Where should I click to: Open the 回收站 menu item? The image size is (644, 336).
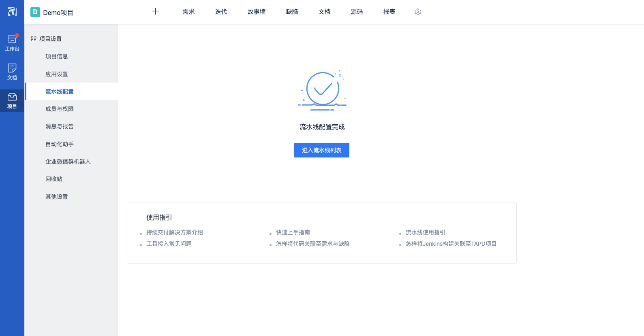54,179
